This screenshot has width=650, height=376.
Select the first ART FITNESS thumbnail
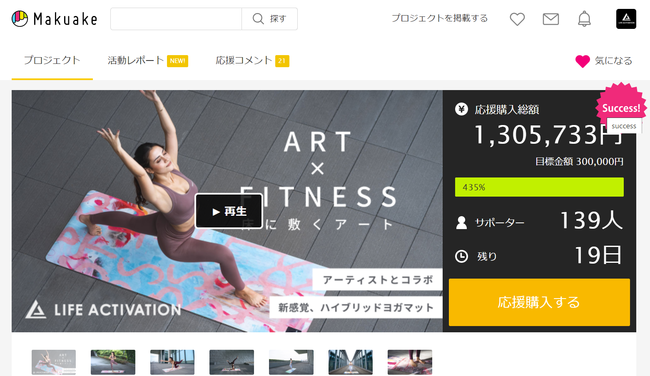click(54, 362)
